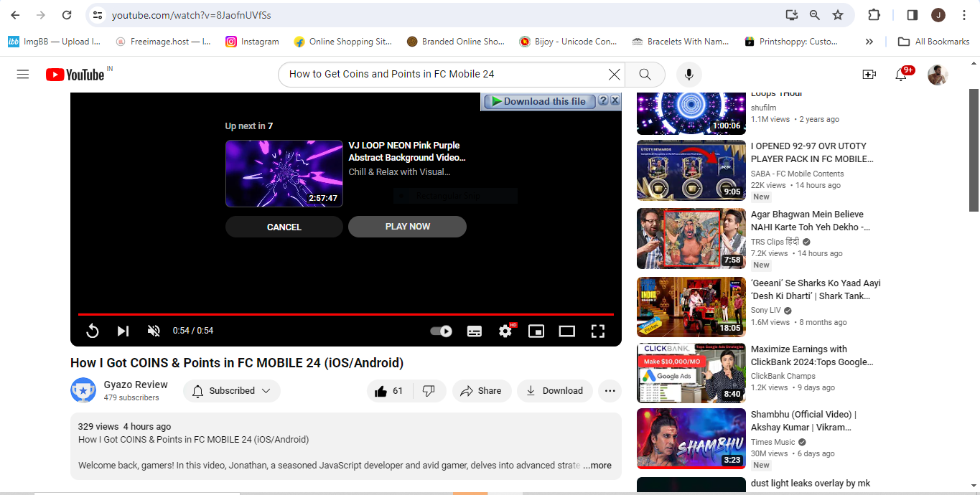980x495 pixels.
Task: Open ImgBB bookmark
Action: [54, 42]
